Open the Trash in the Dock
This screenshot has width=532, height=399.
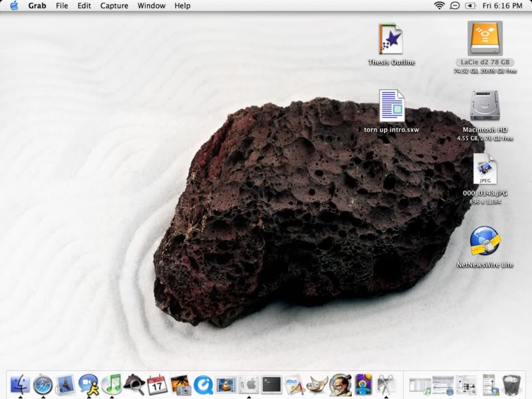(511, 385)
